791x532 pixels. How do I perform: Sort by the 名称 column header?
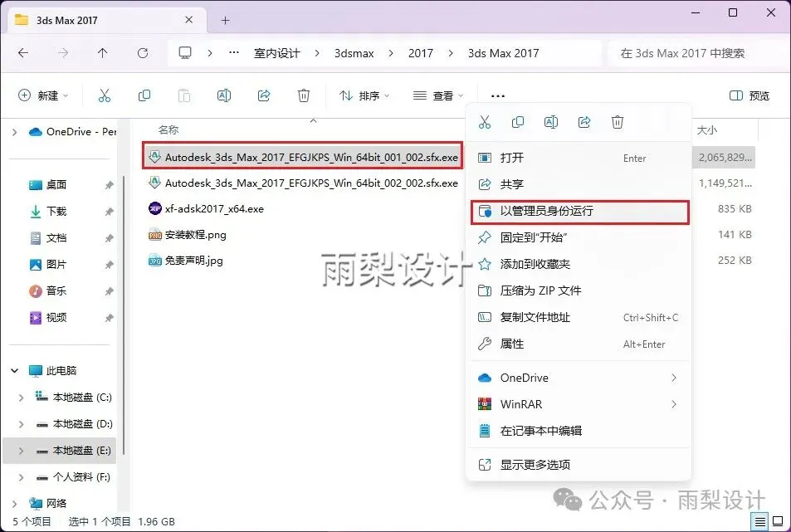click(168, 130)
